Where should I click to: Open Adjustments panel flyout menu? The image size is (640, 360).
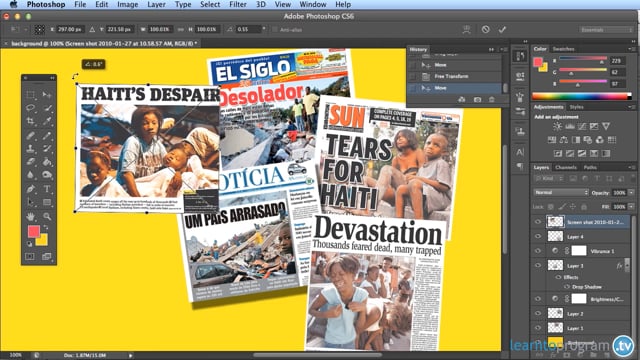click(631, 107)
